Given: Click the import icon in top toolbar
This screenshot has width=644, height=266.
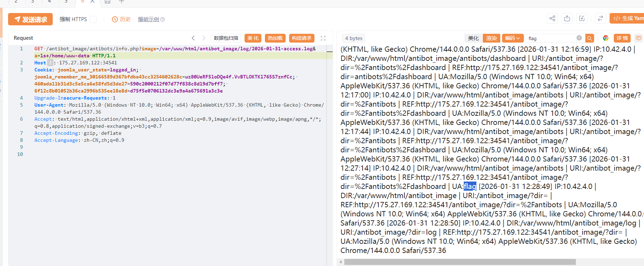Looking at the screenshot, I should click(582, 19).
